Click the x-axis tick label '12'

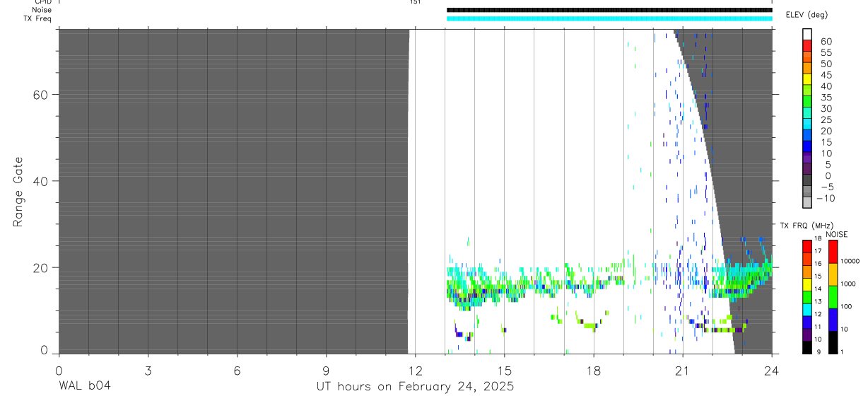pos(415,370)
